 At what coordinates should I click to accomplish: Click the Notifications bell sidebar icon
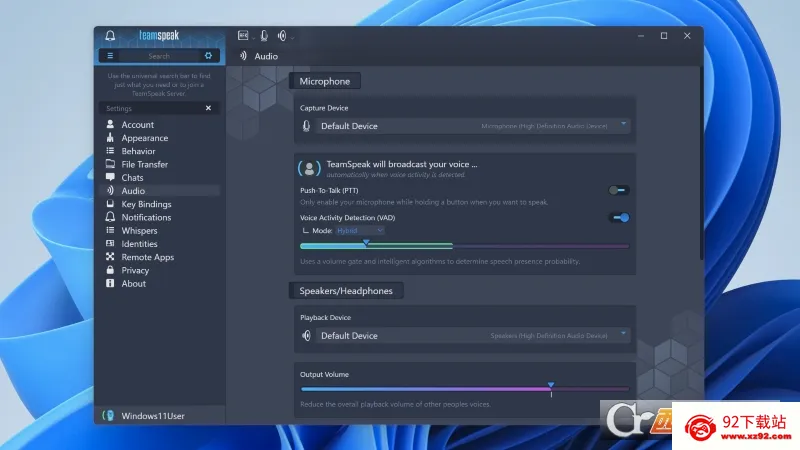(x=110, y=217)
